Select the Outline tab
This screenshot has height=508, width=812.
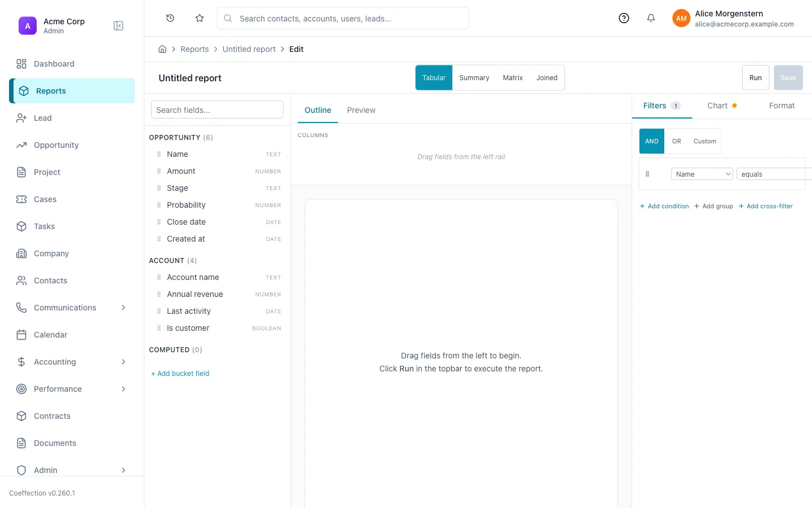pos(318,110)
